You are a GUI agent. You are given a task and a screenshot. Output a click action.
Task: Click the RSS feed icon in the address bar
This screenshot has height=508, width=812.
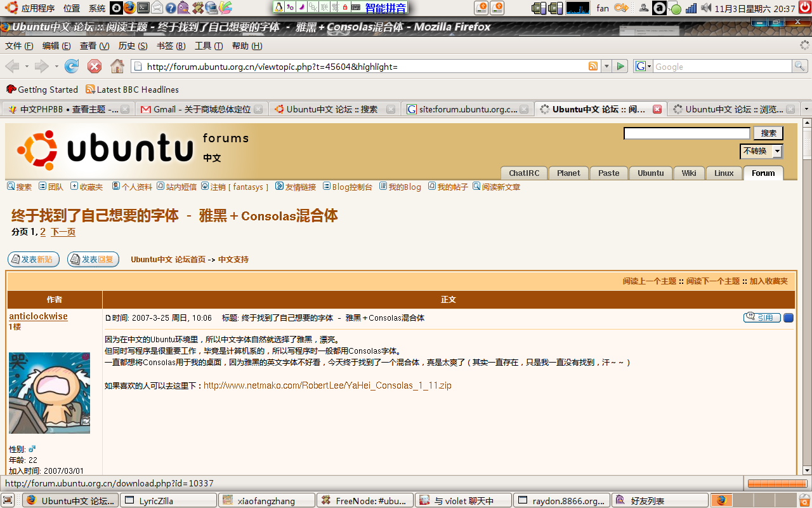tap(593, 66)
